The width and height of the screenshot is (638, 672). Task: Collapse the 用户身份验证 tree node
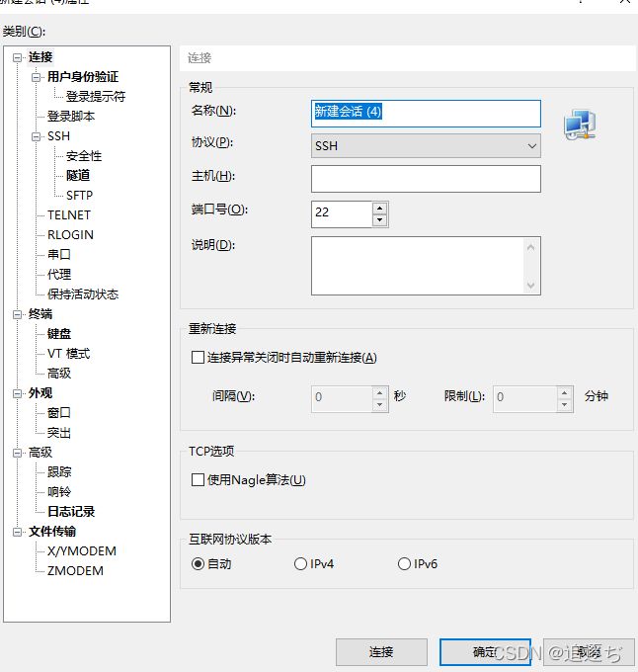[x=36, y=77]
